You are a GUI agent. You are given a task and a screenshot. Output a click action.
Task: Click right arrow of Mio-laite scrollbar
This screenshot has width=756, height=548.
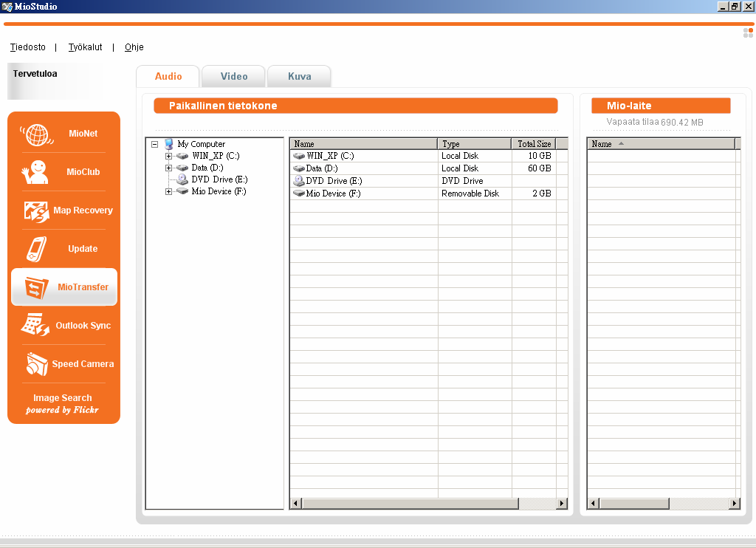(735, 504)
